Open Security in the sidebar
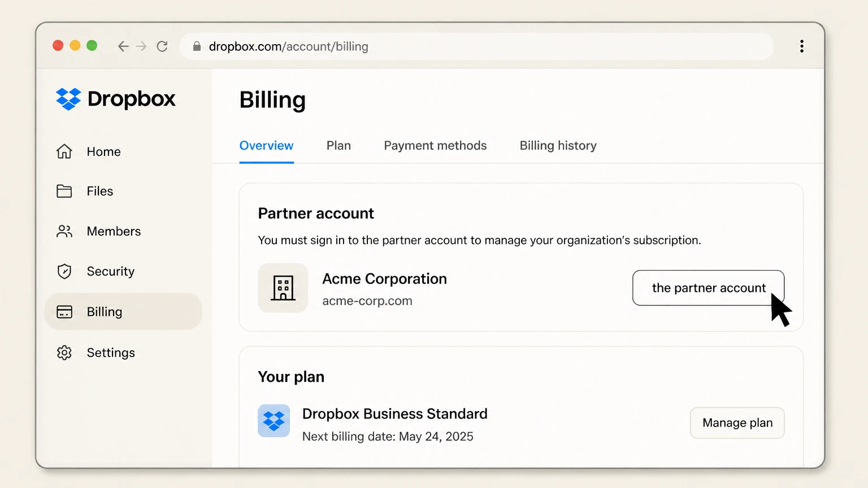This screenshot has height=488, width=868. tap(123, 271)
